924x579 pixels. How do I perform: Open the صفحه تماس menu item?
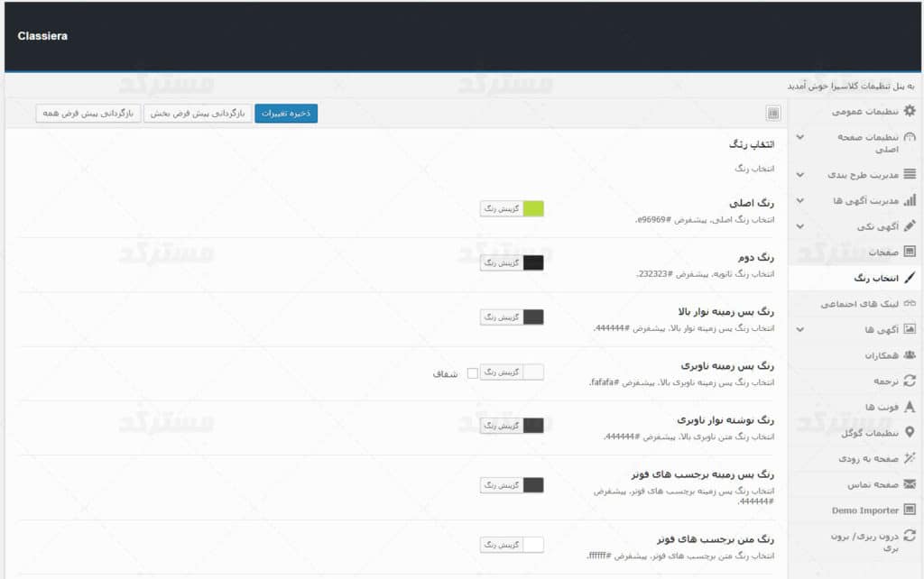pos(855,484)
